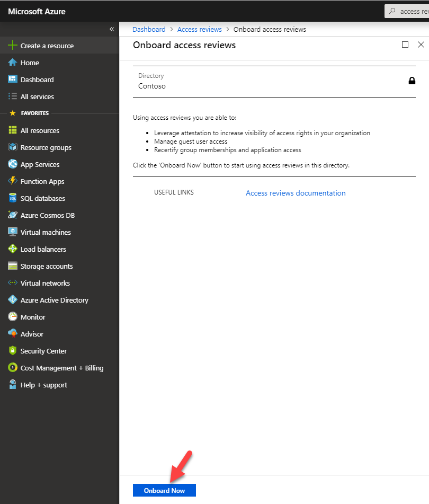
Task: Click the Function Apps lightning icon
Action: click(x=13, y=181)
